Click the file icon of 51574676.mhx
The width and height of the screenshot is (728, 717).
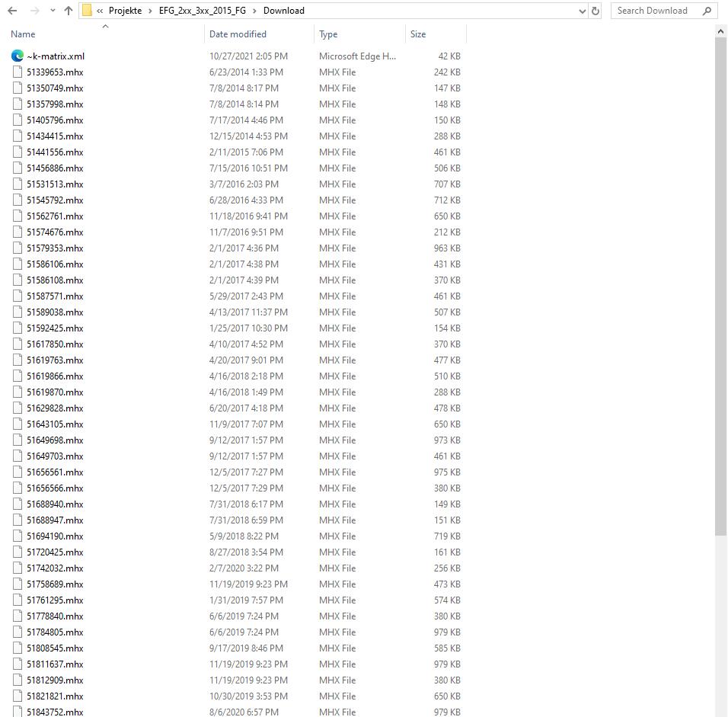click(18, 232)
